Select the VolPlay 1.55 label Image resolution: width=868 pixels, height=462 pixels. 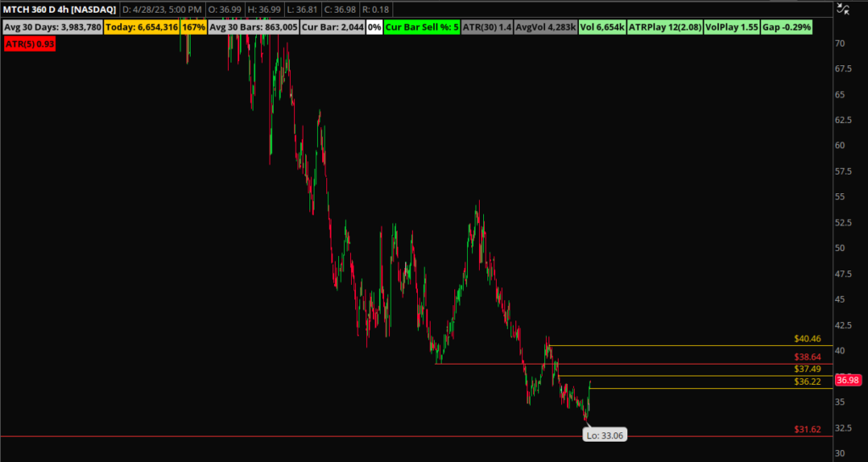(x=731, y=27)
